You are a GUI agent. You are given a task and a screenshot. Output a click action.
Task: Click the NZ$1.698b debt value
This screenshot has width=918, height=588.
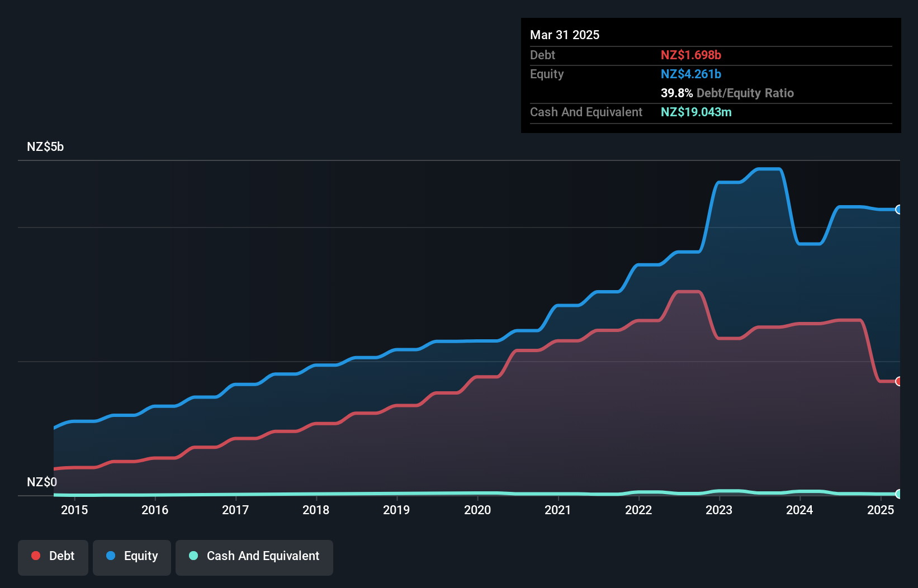pos(691,55)
